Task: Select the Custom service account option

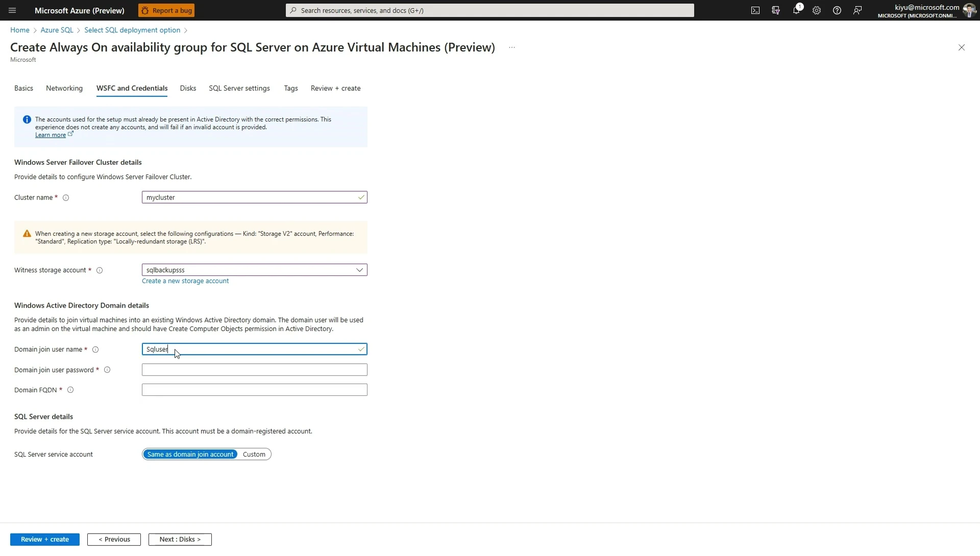Action: 254,454
